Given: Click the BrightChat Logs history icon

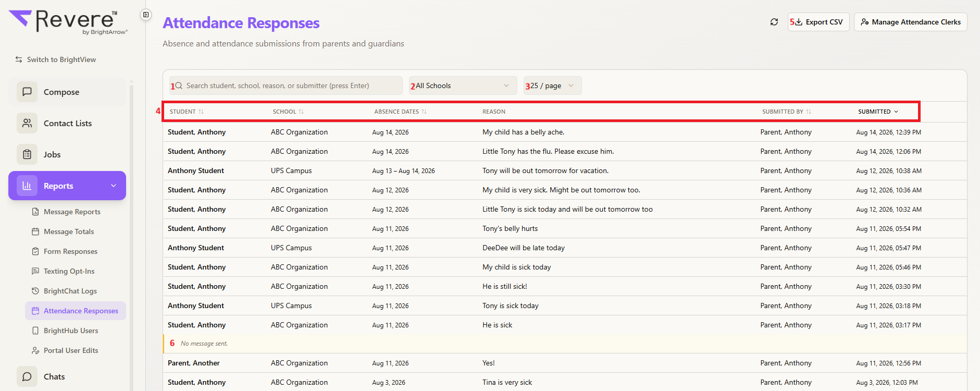Looking at the screenshot, I should [35, 291].
